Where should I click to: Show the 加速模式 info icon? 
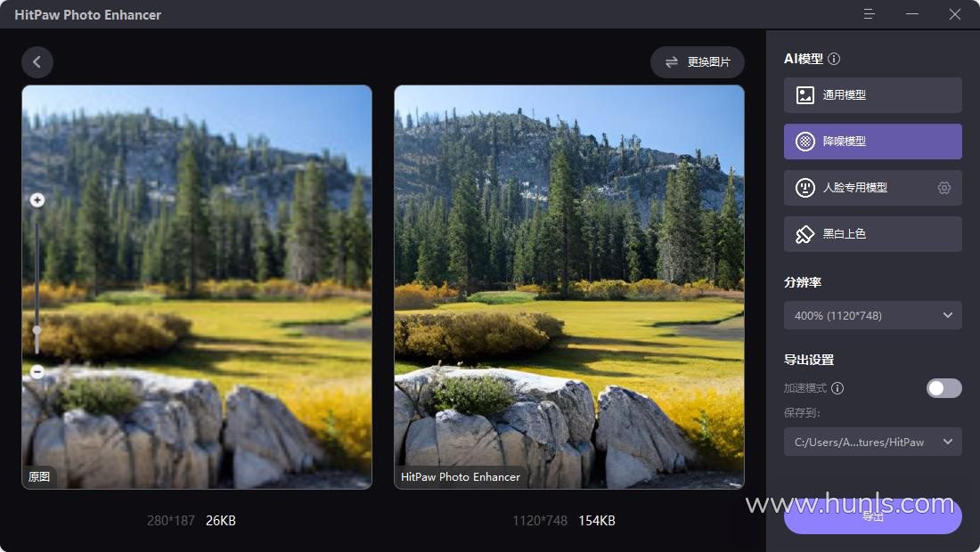click(837, 388)
